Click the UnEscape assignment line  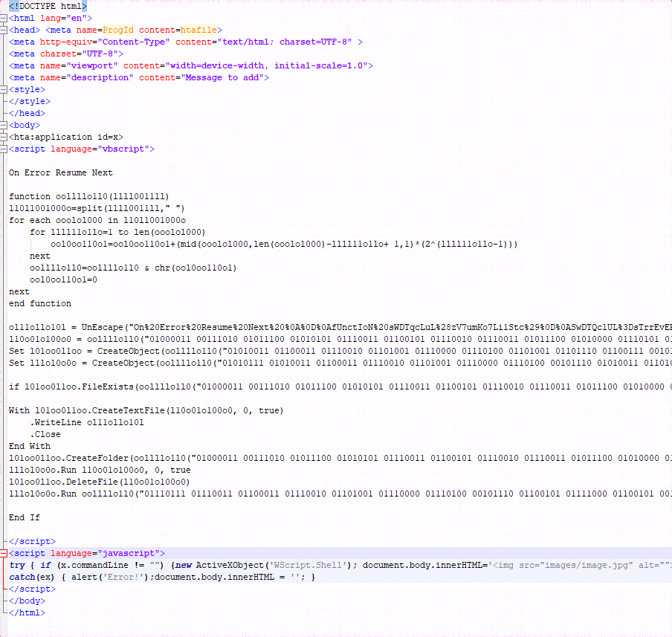coord(340,328)
